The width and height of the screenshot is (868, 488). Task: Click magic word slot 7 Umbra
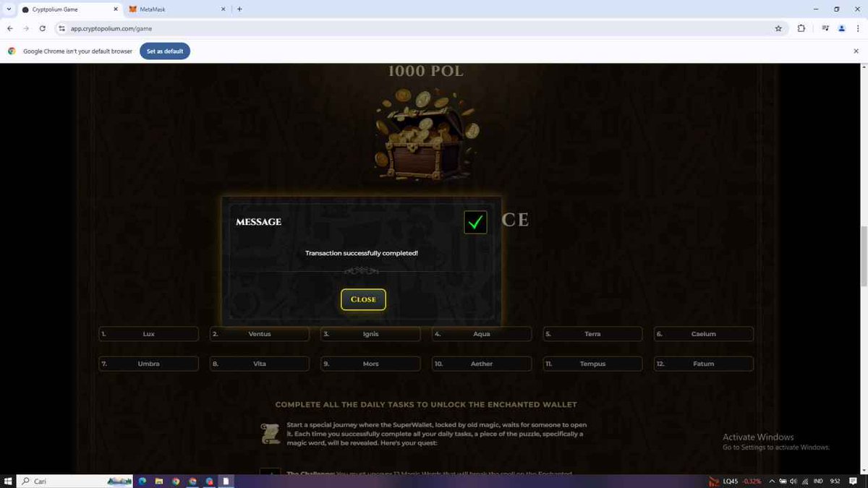(148, 364)
